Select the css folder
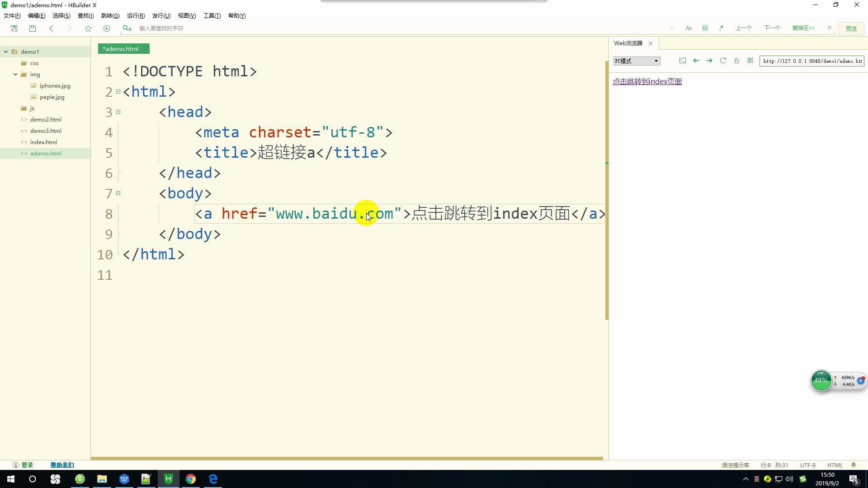Screen dimensions: 868x488 [34, 63]
